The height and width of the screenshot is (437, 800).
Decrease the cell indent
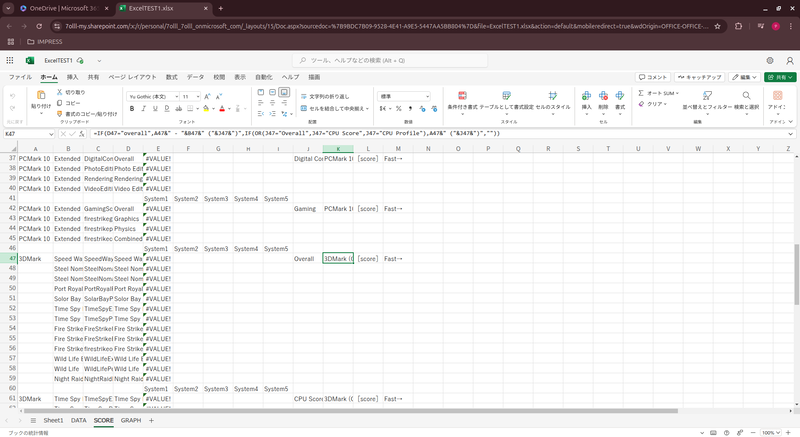click(x=261, y=114)
